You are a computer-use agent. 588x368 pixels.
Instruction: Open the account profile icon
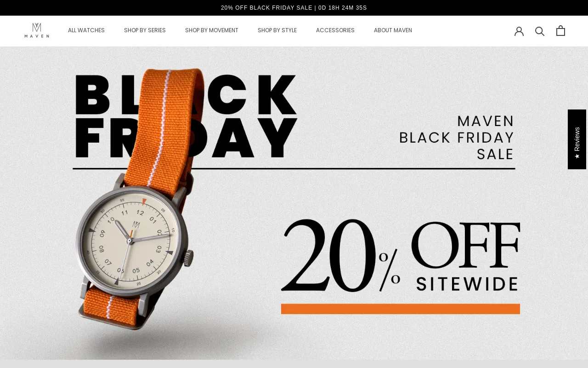[x=519, y=31]
